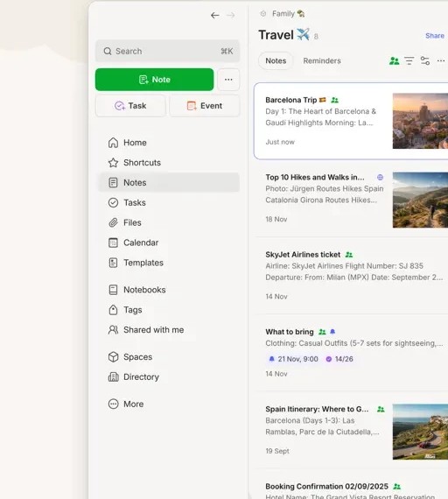Click shared icon on What to bring
Viewport: 448px width, 499px height.
point(322,332)
